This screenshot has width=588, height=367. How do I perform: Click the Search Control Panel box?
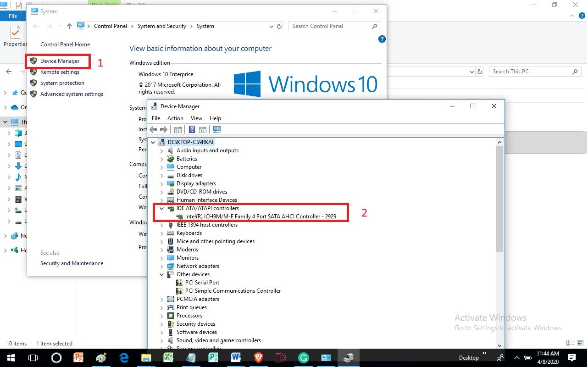pos(335,26)
